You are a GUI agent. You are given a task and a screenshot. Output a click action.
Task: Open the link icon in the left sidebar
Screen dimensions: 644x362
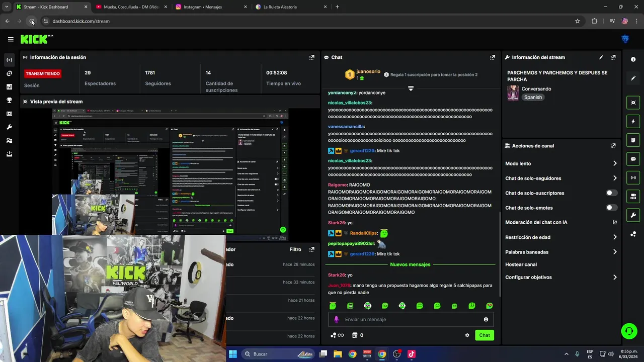tap(9, 73)
